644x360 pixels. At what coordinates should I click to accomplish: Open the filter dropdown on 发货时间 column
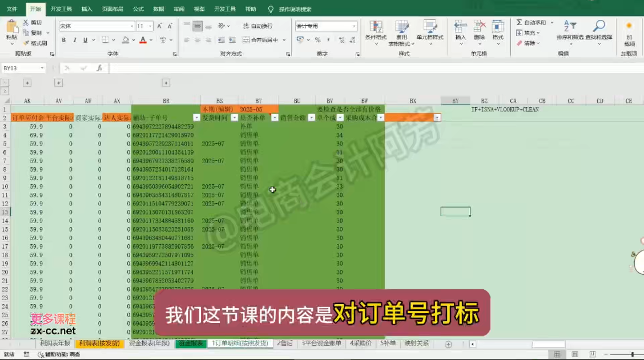coord(234,118)
